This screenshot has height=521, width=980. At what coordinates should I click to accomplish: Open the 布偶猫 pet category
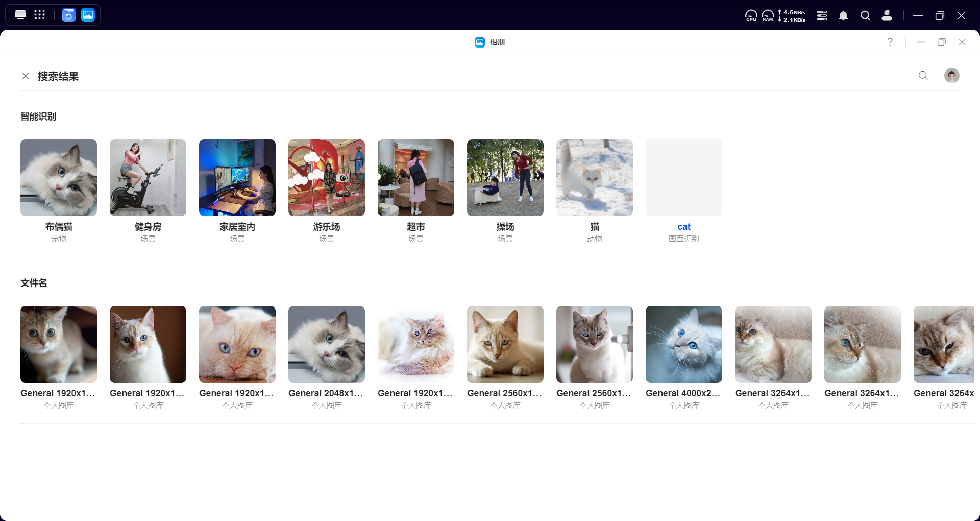[x=59, y=178]
